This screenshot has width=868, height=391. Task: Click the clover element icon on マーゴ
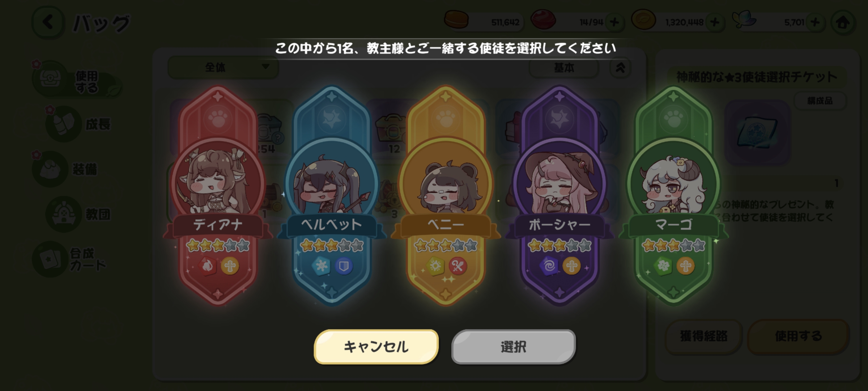click(663, 266)
